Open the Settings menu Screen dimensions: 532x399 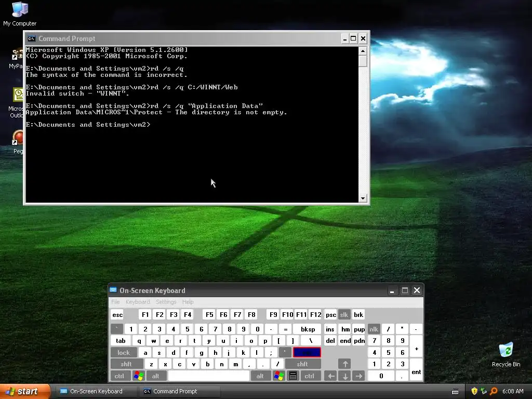point(166,302)
